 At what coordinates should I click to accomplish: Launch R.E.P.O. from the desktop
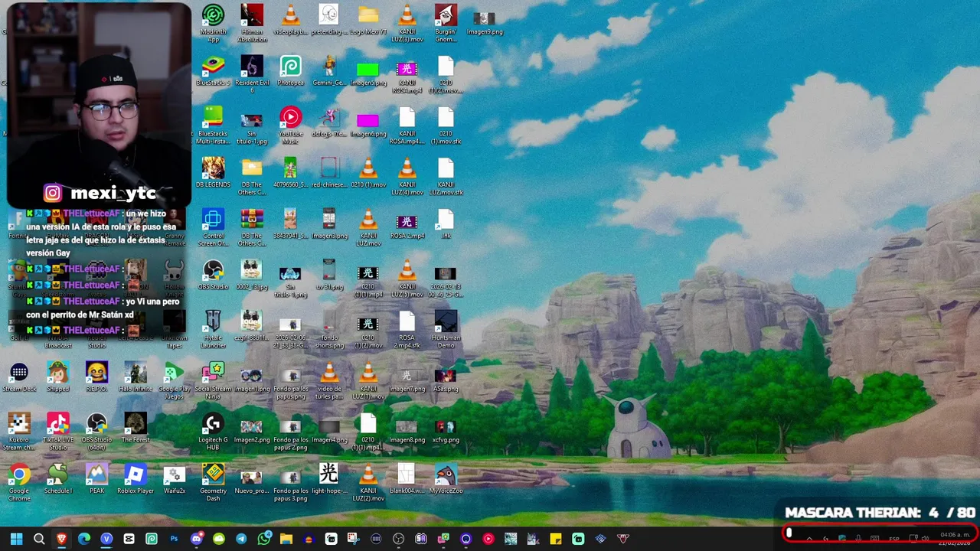[x=96, y=377]
